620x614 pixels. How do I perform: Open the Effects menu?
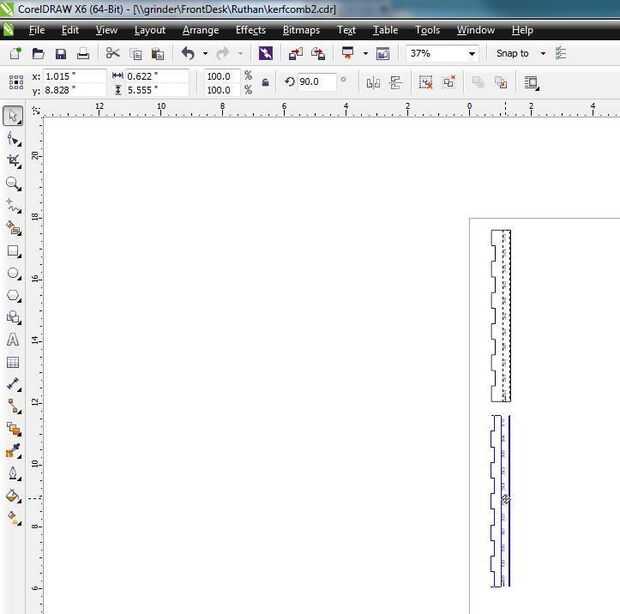point(251,30)
